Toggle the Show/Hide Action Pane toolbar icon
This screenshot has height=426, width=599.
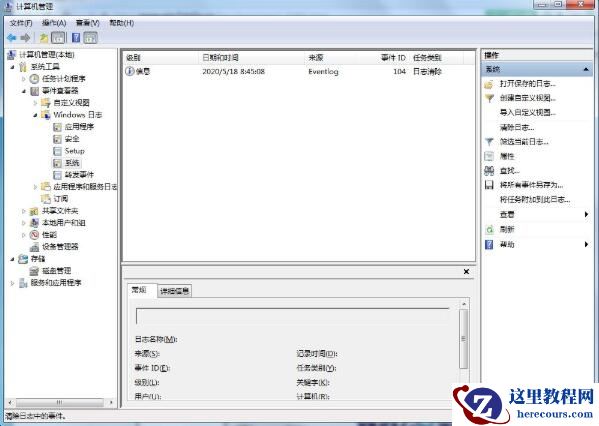[91, 37]
